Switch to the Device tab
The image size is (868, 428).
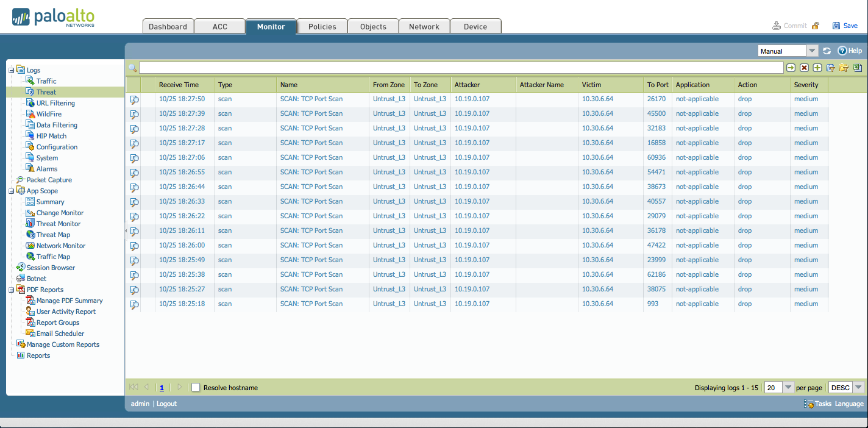[475, 26]
